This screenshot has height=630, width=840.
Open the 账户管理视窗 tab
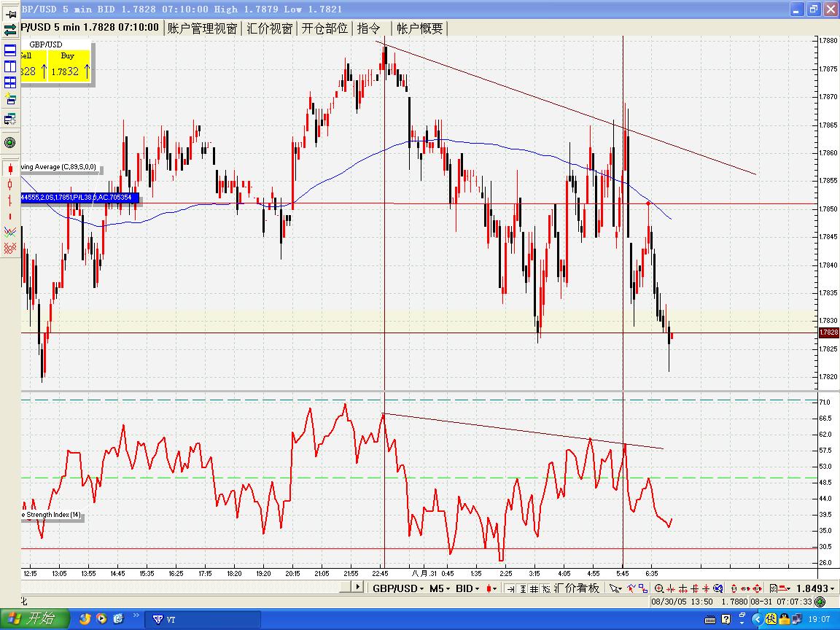202,28
